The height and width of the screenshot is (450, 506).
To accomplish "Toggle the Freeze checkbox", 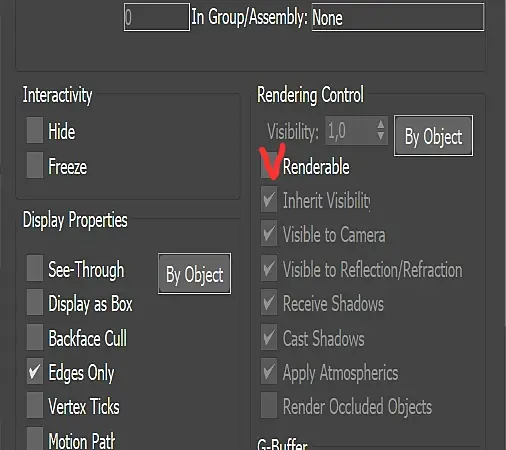I will (x=35, y=165).
